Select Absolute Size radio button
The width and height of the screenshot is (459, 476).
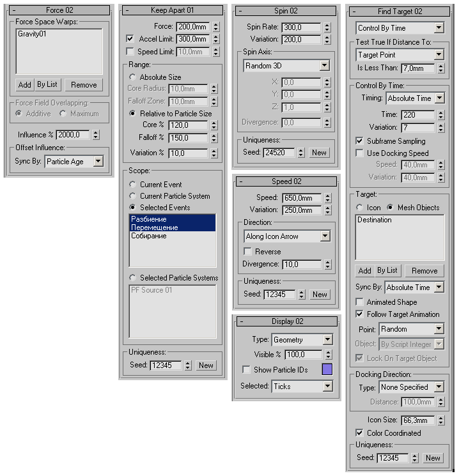click(132, 77)
